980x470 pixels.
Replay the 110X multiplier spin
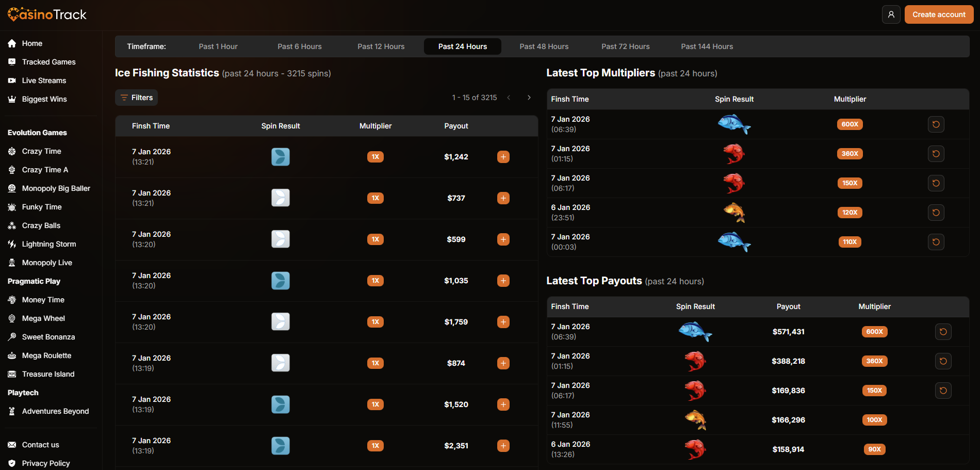tap(936, 242)
